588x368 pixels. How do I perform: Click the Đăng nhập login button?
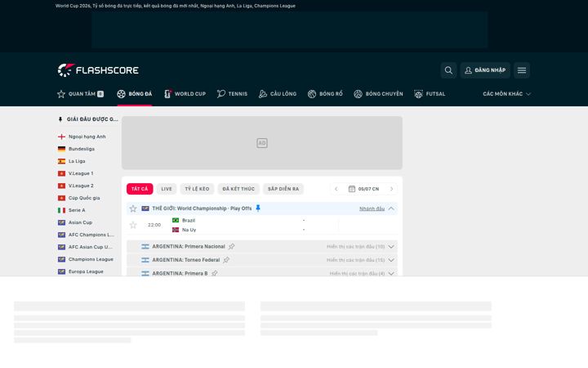coord(485,70)
